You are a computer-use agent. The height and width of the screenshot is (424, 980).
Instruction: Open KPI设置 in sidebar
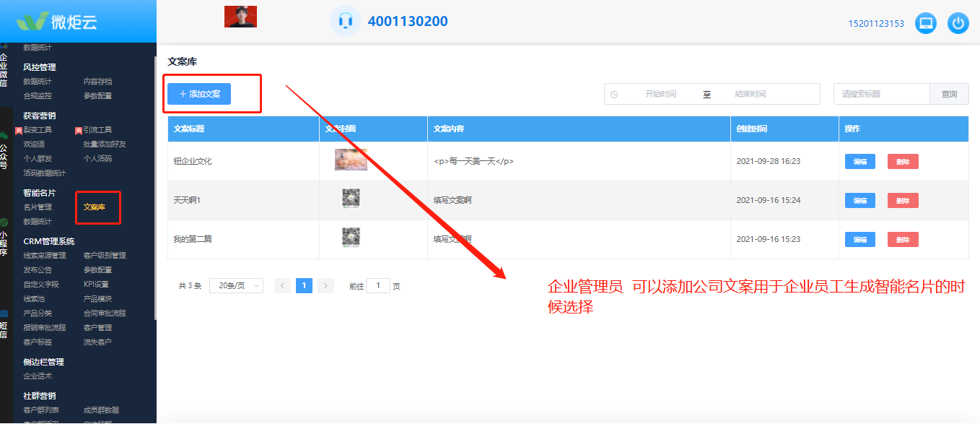(x=96, y=284)
